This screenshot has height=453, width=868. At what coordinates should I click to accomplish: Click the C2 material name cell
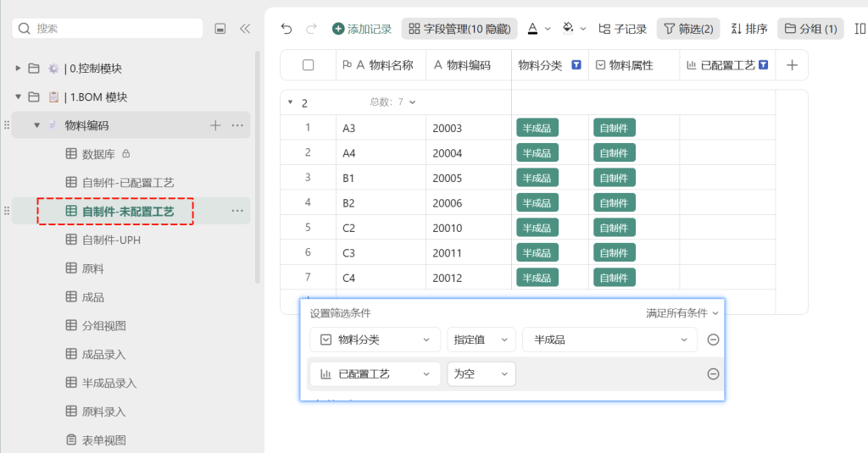381,228
